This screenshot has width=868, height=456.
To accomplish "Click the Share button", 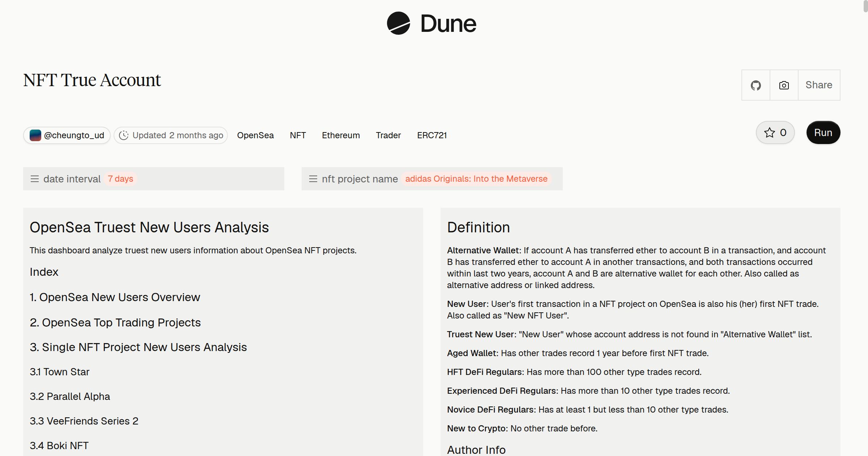I will [819, 85].
